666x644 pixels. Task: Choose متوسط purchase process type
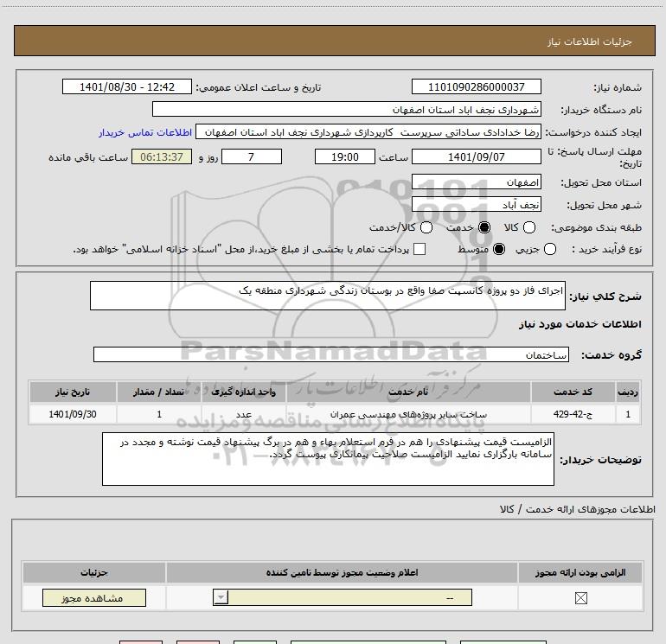tap(499, 249)
